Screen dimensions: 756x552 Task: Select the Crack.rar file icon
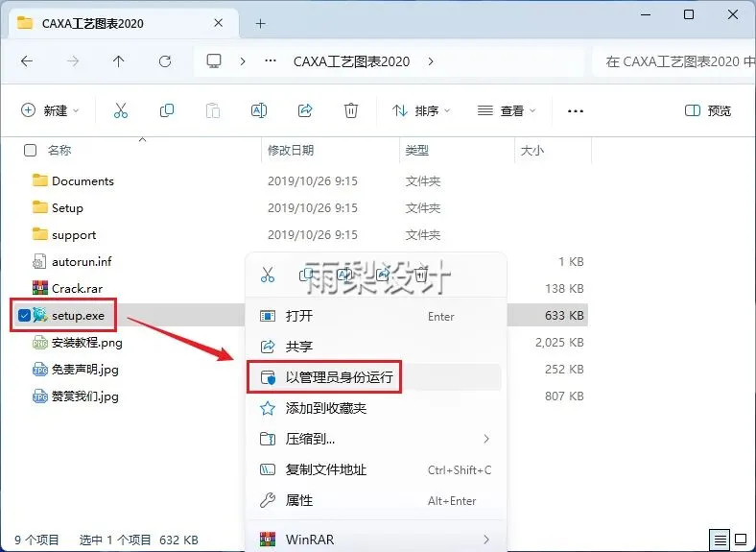tap(40, 289)
